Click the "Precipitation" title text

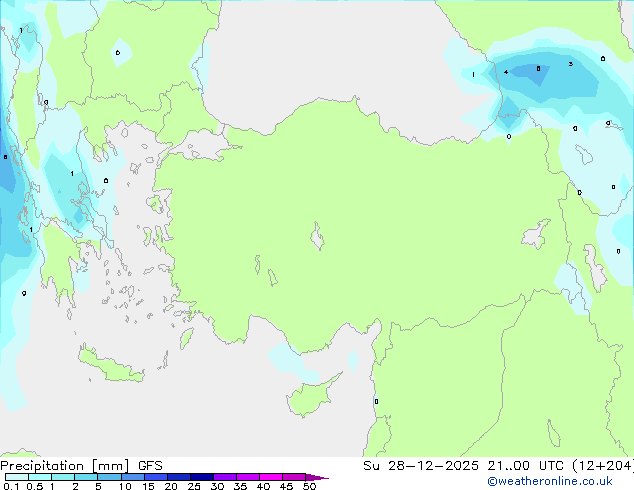[x=42, y=466]
